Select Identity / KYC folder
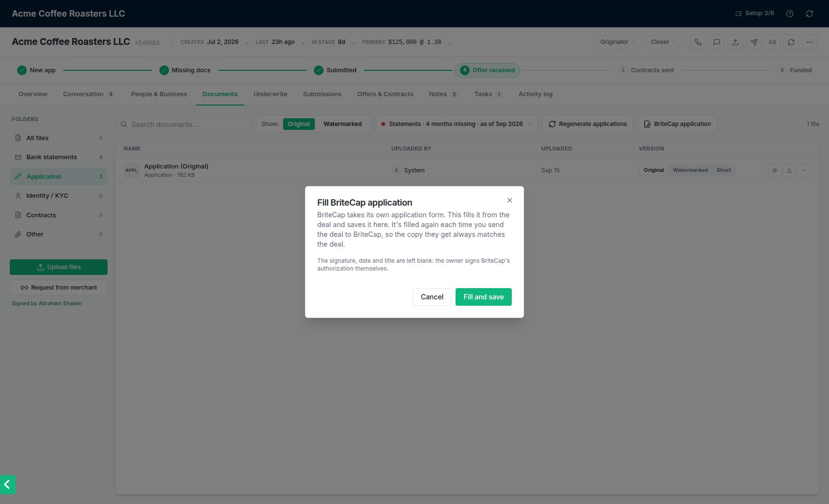 pyautogui.click(x=59, y=196)
